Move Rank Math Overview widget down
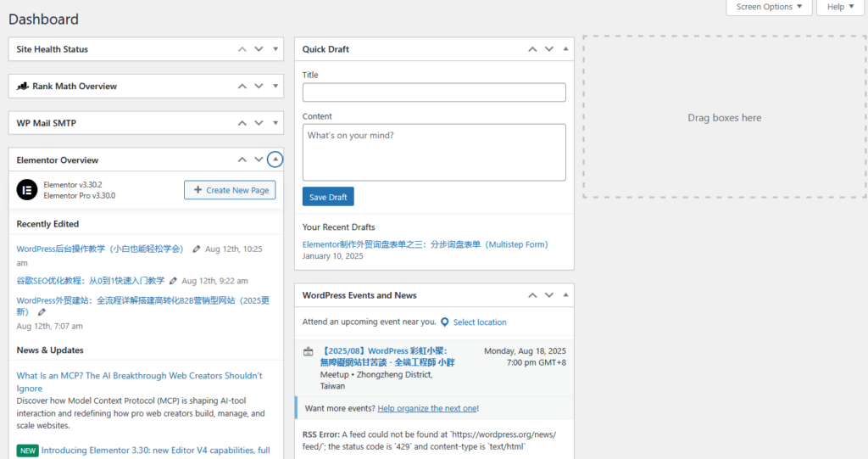The height and width of the screenshot is (459, 868). (x=259, y=87)
